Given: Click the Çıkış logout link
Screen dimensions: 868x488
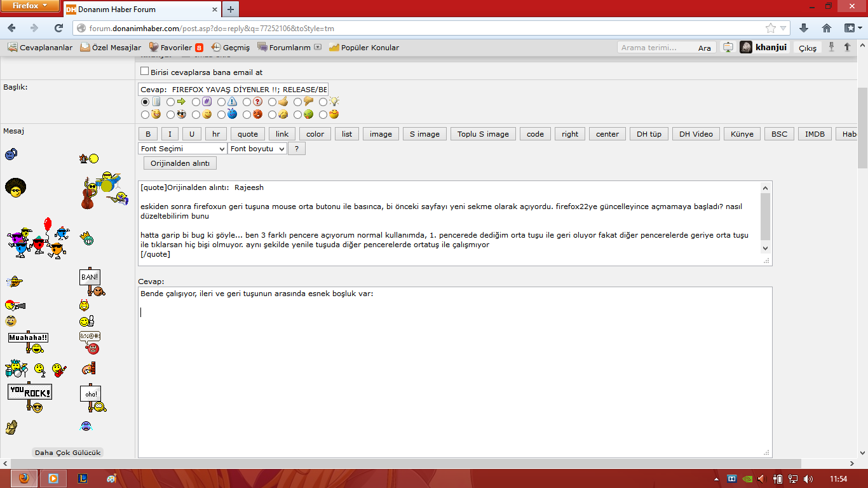Looking at the screenshot, I should coord(808,48).
